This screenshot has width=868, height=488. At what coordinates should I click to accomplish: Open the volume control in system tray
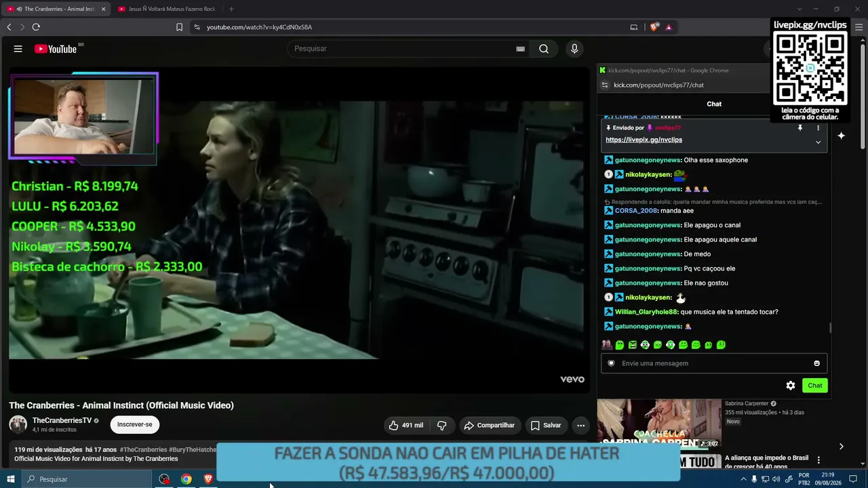(776, 479)
